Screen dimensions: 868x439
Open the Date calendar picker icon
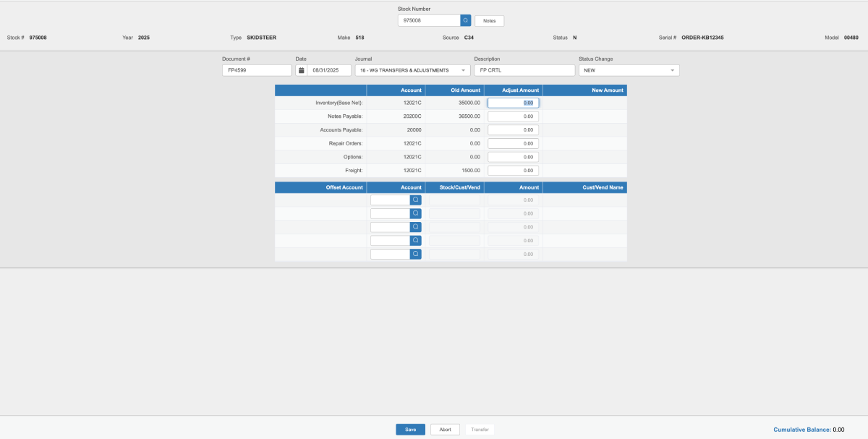[x=301, y=70]
